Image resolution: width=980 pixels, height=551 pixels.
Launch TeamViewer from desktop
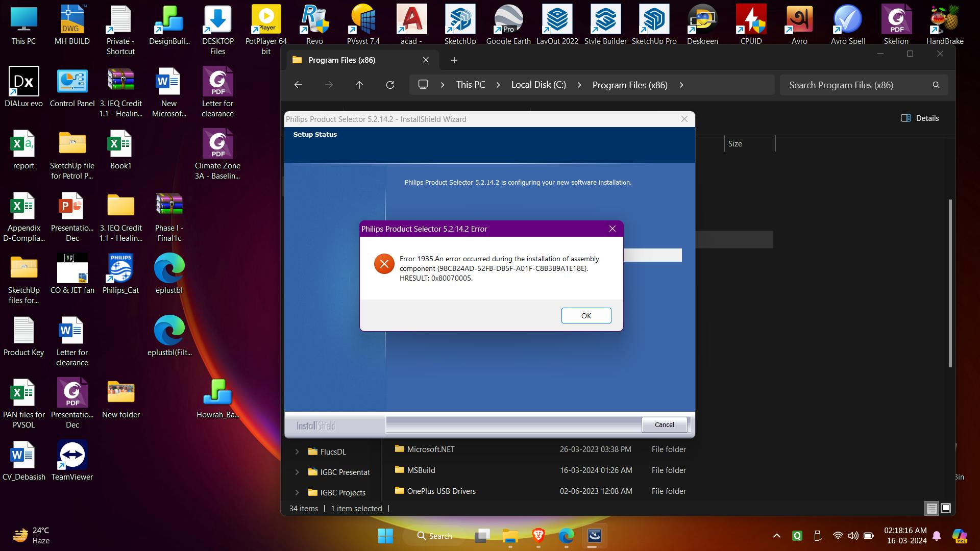click(72, 460)
